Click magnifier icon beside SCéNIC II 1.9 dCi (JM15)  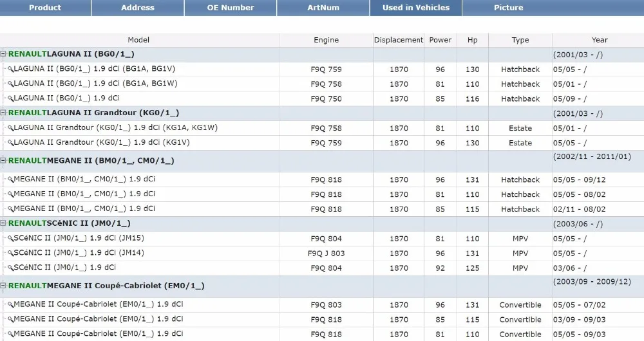point(11,239)
